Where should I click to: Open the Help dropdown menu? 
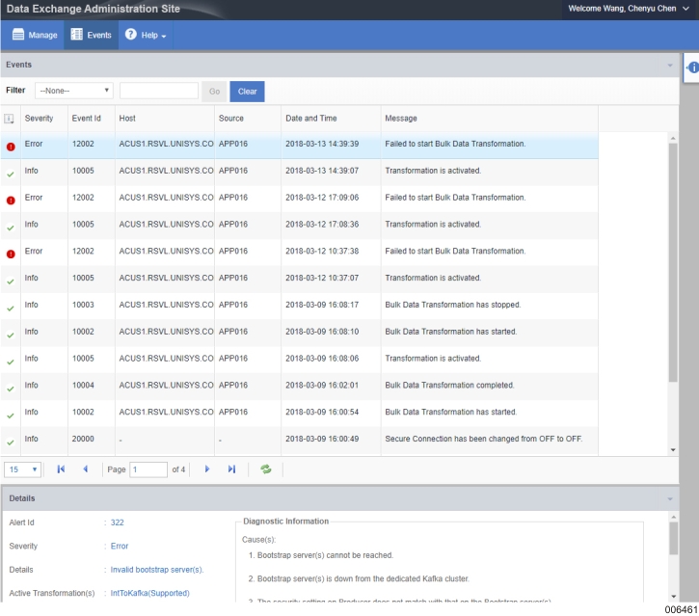pos(146,35)
